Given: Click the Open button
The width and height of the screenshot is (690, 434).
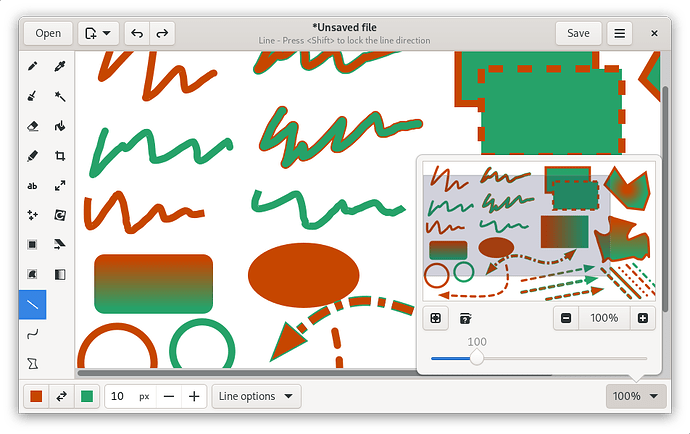Looking at the screenshot, I should click(48, 33).
